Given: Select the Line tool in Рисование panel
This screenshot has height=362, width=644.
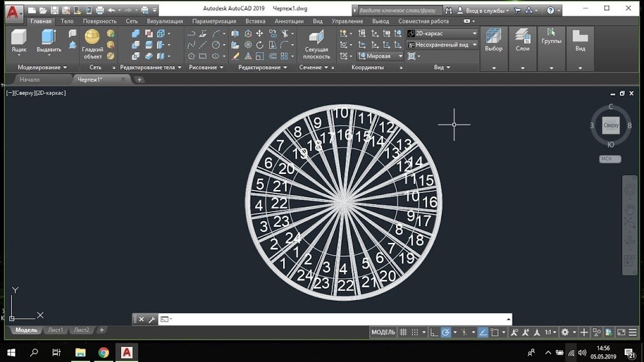Looking at the screenshot, I should click(203, 45).
